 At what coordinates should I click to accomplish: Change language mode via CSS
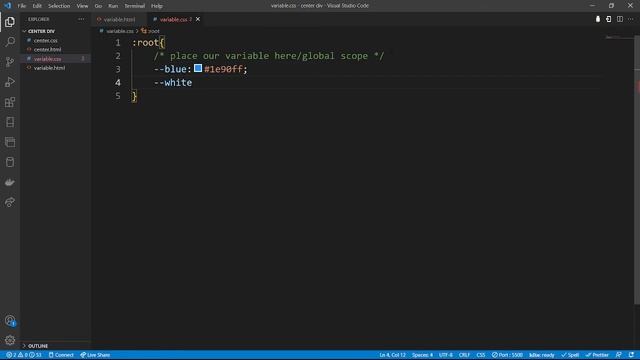click(x=481, y=355)
